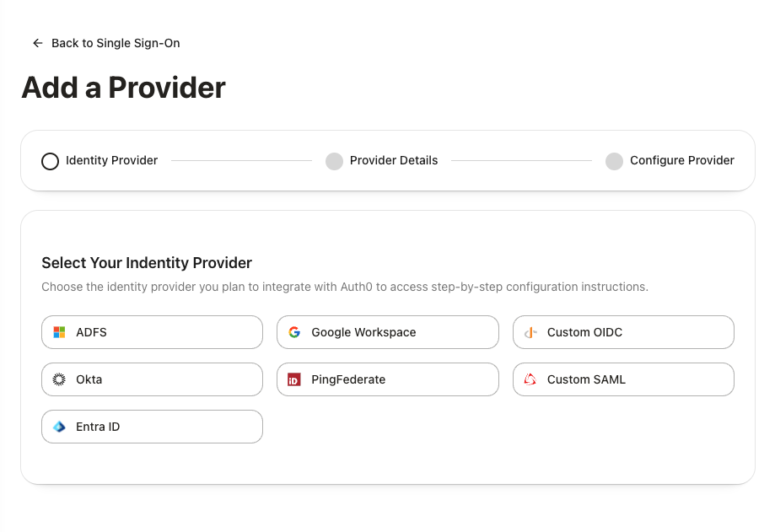Click the Entra ID diamond icon
Screen dimensions: 775x532
click(x=59, y=426)
